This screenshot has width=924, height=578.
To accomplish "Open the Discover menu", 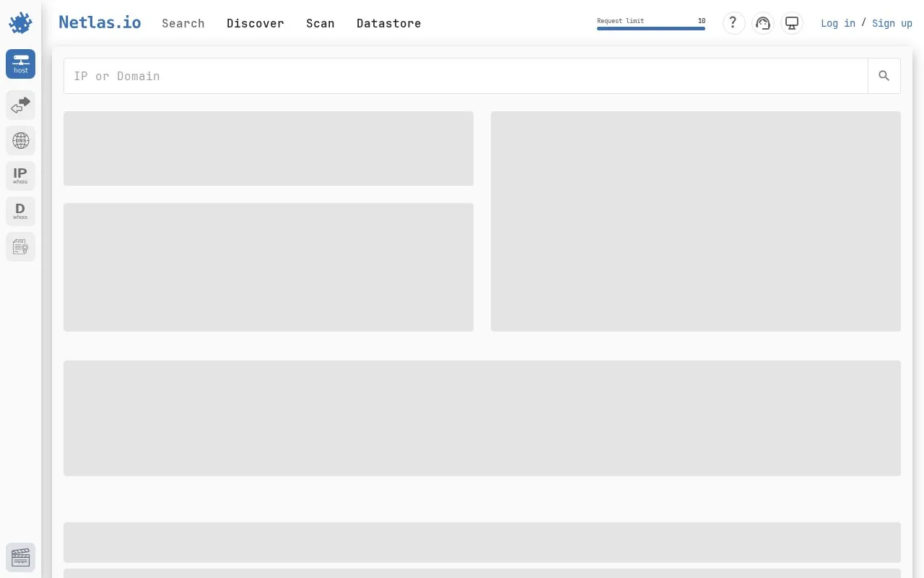I will (x=256, y=23).
